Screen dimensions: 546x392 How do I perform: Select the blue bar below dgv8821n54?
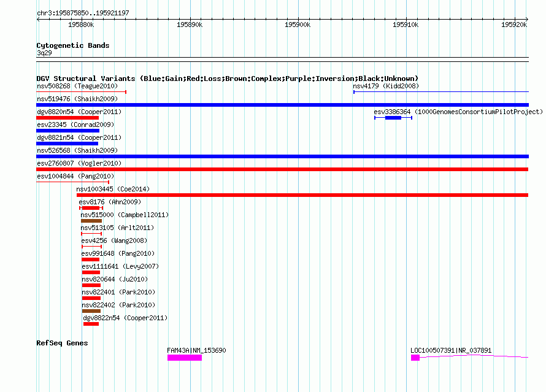pos(67,144)
